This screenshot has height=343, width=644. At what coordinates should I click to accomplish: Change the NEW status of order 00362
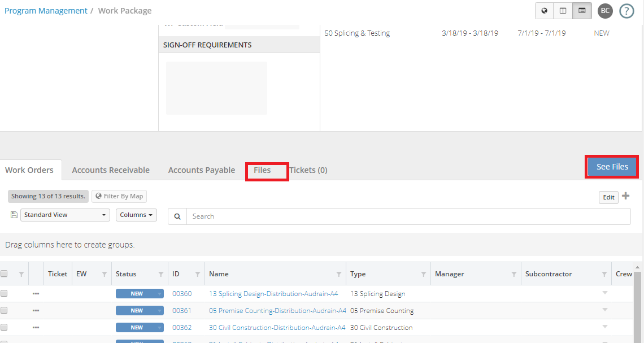point(140,327)
